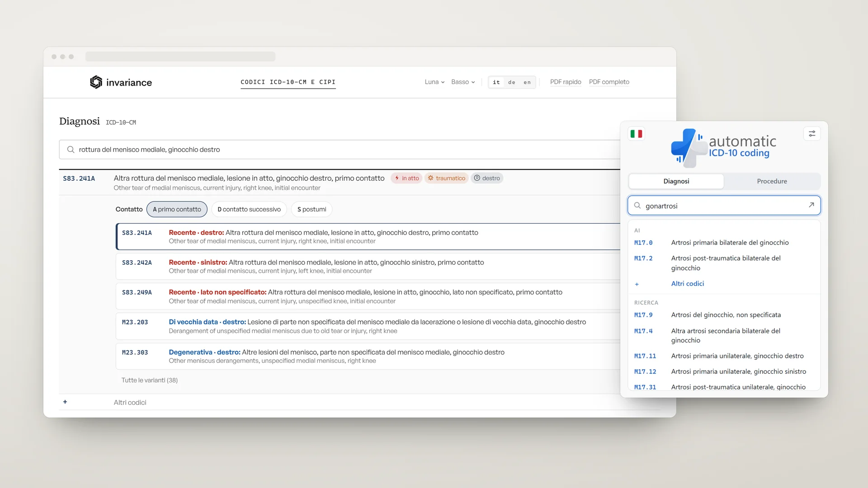Image resolution: width=868 pixels, height=488 pixels.
Task: Open the settings sliders icon in popup
Action: pos(812,134)
